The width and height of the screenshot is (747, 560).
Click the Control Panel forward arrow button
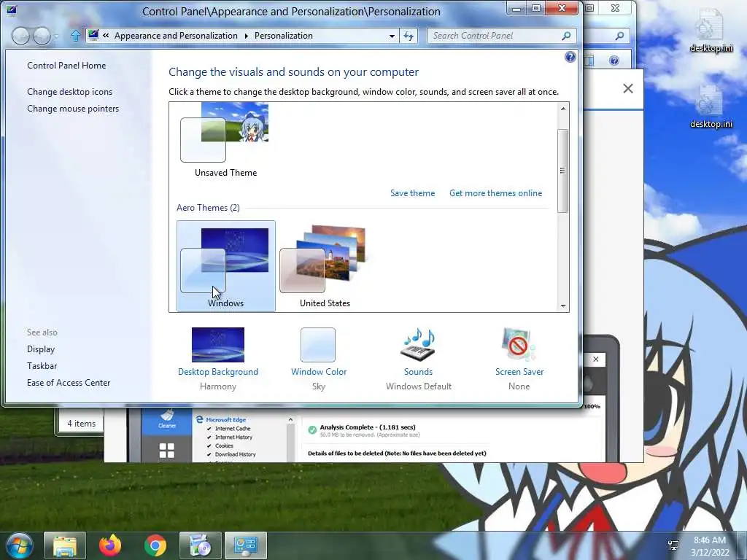42,36
